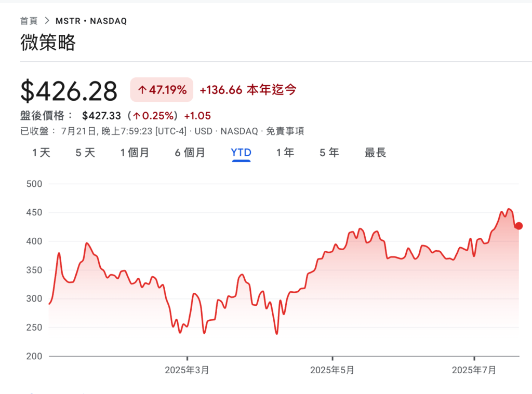532x394 pixels.
Task: Select the 最長 chart period
Action: pos(375,153)
